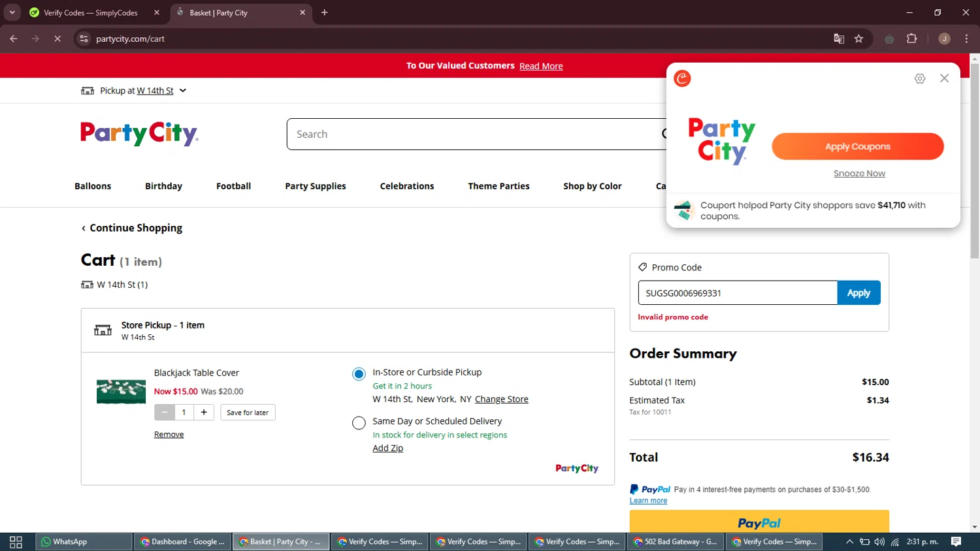
Task: Click the Search input field
Action: (x=477, y=134)
